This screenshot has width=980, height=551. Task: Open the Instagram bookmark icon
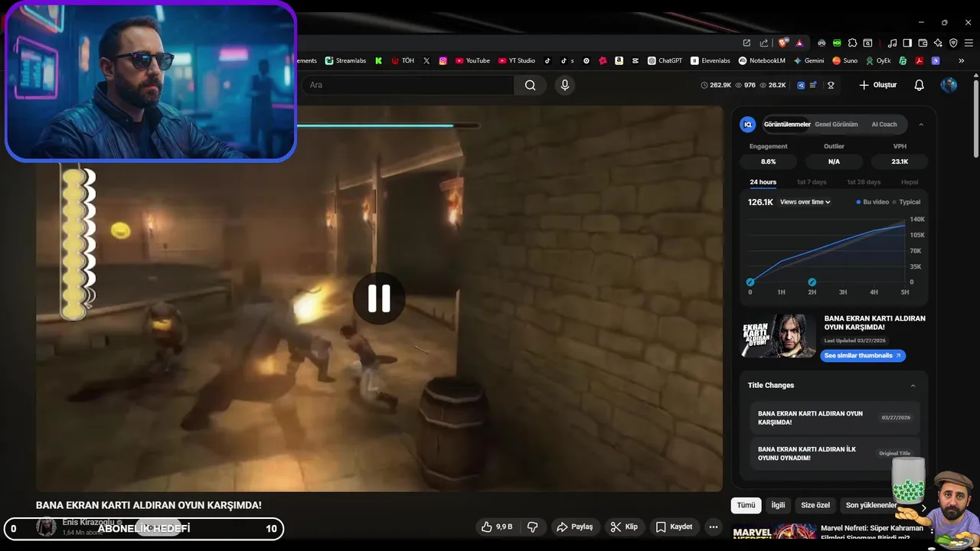click(443, 60)
